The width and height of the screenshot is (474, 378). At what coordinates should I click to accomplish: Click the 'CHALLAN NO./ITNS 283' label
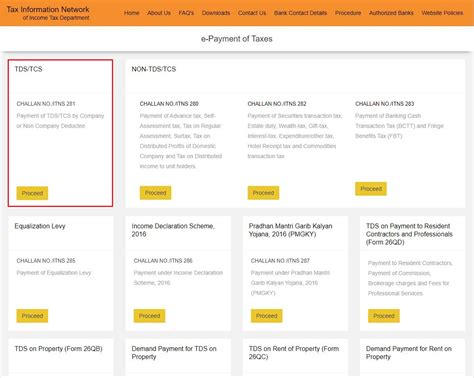[385, 104]
